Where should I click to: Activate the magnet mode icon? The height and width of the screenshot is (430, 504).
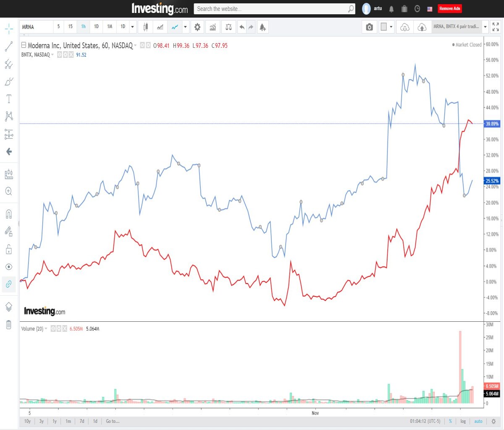(9, 214)
